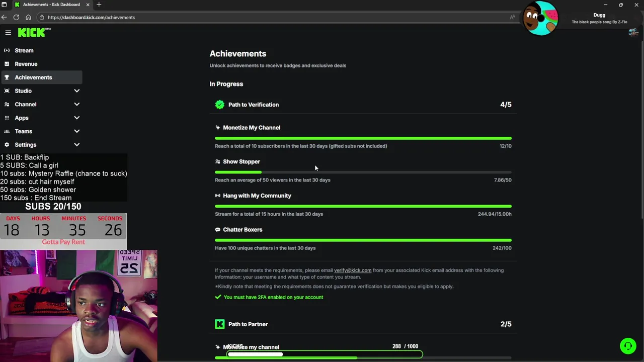The width and height of the screenshot is (644, 362).
Task: Expand the Settings chevron
Action: tap(77, 145)
